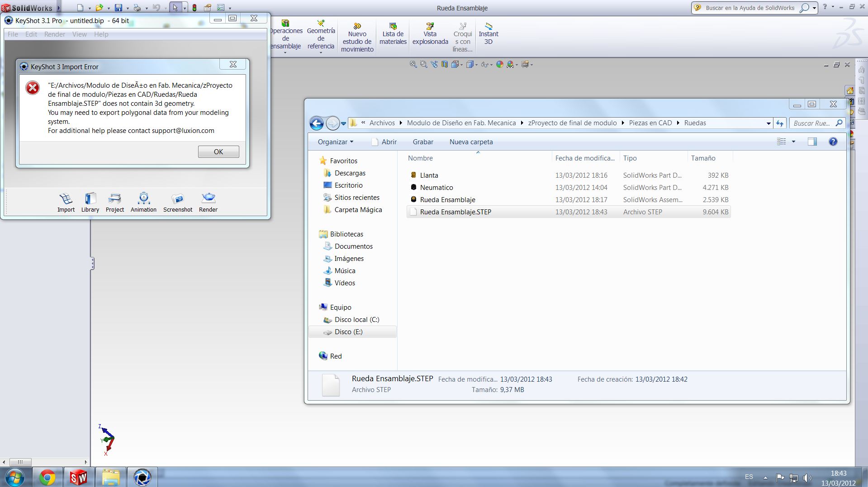Click the KeyShot Render icon
This screenshot has width=868, height=487.
point(208,202)
